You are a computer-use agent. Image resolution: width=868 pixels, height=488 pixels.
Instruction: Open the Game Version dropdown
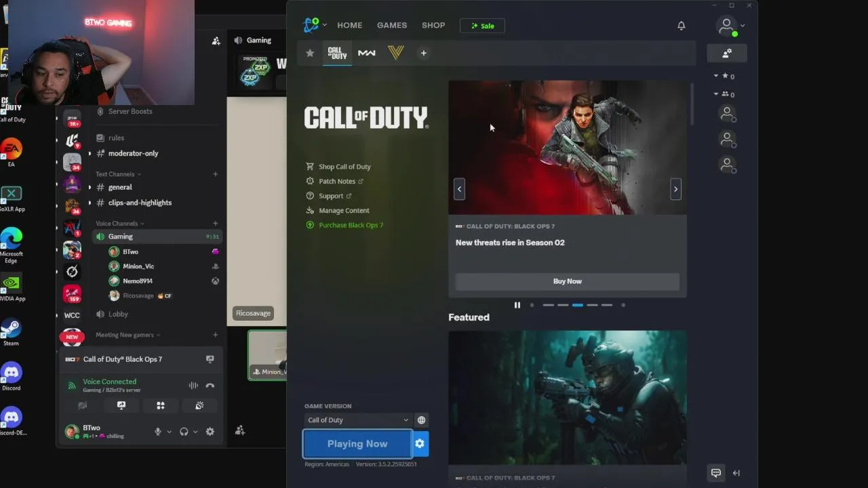click(x=357, y=420)
